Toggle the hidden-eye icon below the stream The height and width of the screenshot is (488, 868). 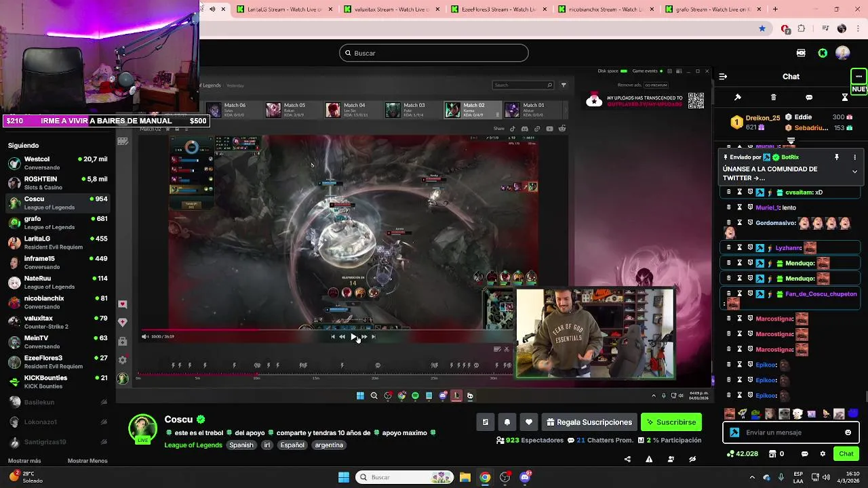[692, 459]
